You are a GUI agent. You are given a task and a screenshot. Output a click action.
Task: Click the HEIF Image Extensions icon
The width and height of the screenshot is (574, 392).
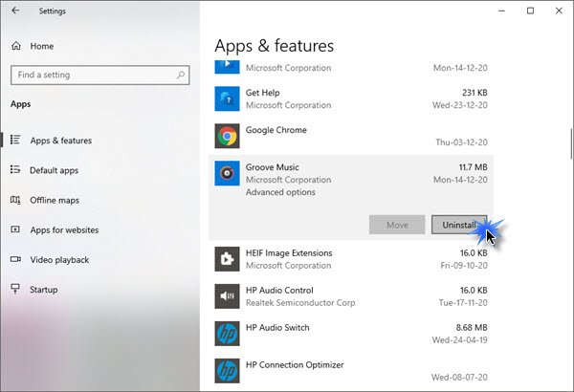(227, 259)
